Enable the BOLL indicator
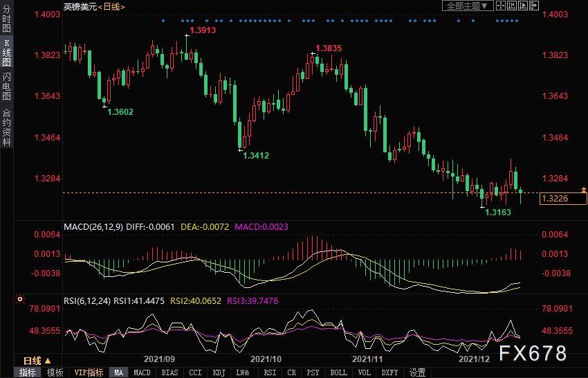This screenshot has height=378, width=588. [338, 372]
